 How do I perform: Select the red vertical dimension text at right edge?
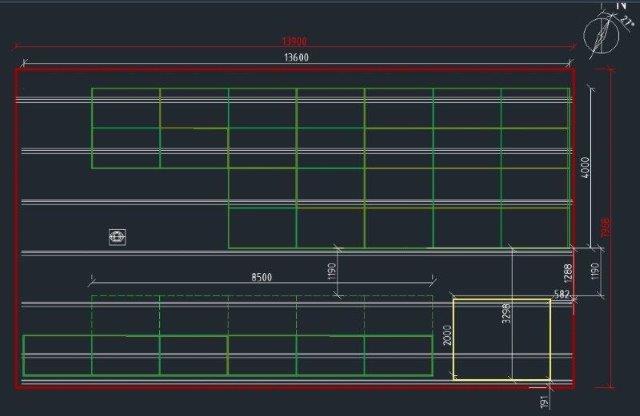point(605,228)
